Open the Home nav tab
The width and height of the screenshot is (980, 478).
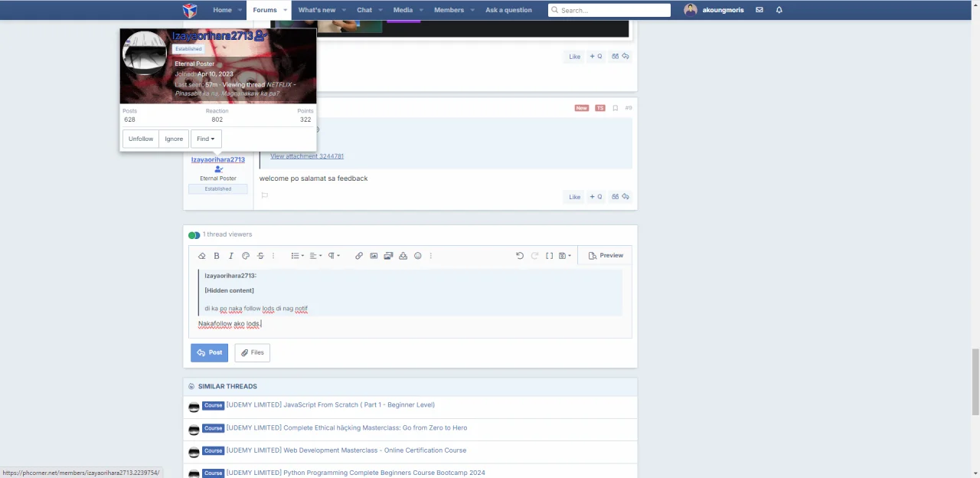tap(222, 10)
